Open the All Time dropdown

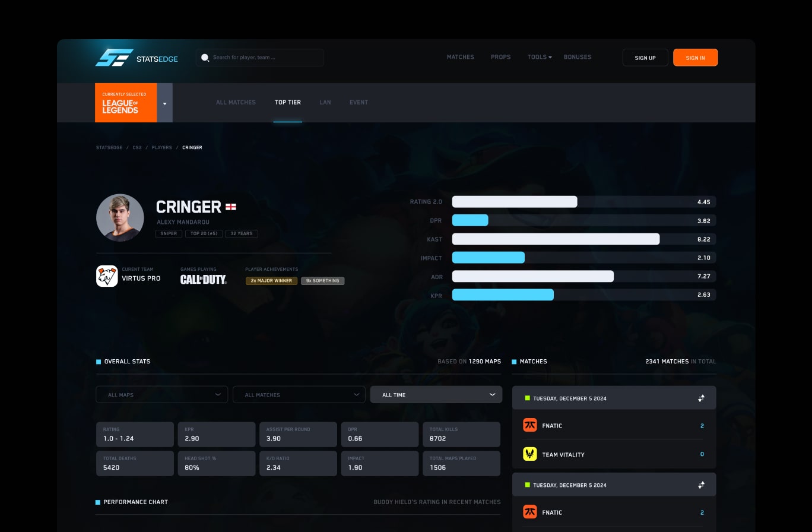(436, 394)
